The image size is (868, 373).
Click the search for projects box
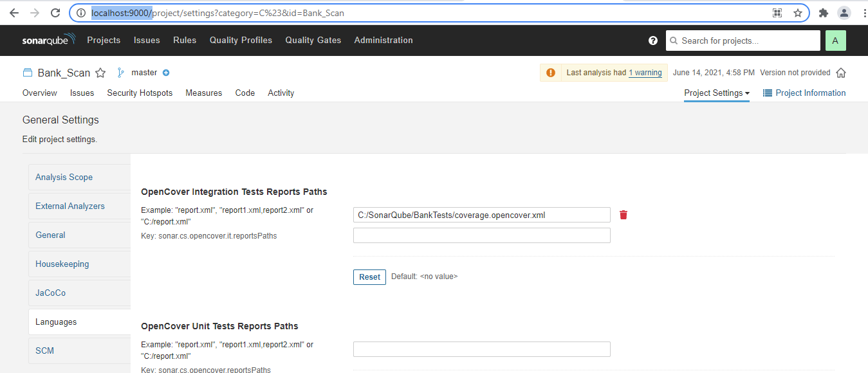[743, 40]
